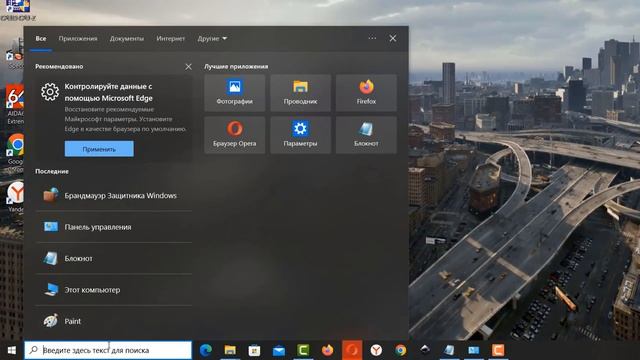Click the settings gear in the recommended card

pyautogui.click(x=50, y=92)
